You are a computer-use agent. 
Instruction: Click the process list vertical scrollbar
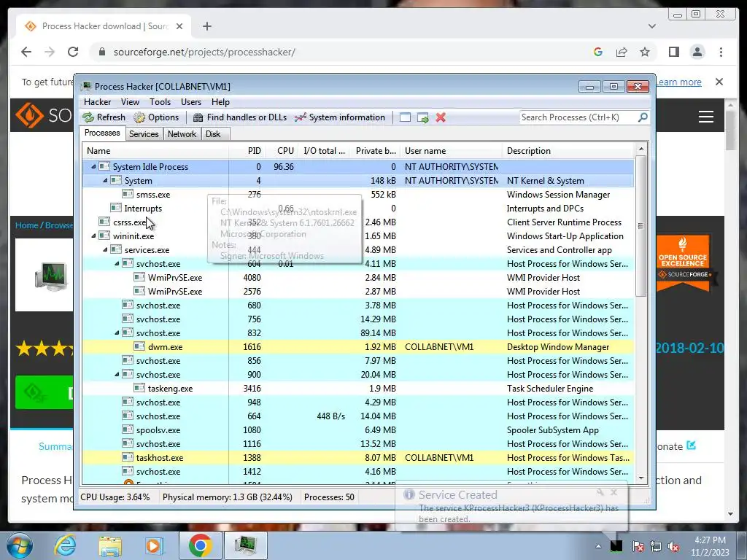pyautogui.click(x=640, y=225)
